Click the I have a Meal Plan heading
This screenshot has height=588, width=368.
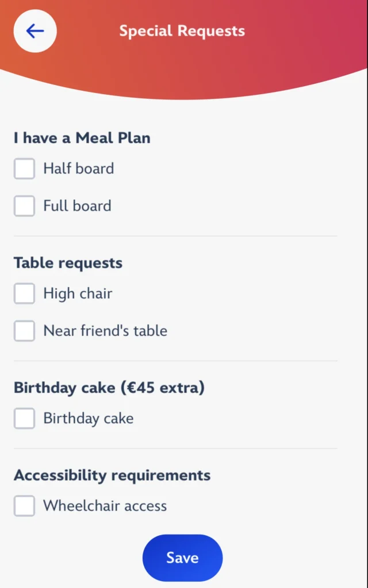click(x=82, y=138)
